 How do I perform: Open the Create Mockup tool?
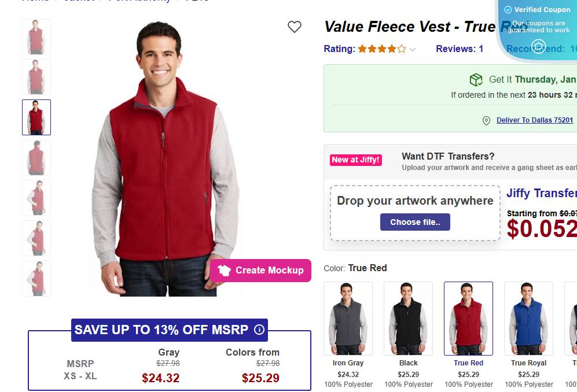pos(261,270)
